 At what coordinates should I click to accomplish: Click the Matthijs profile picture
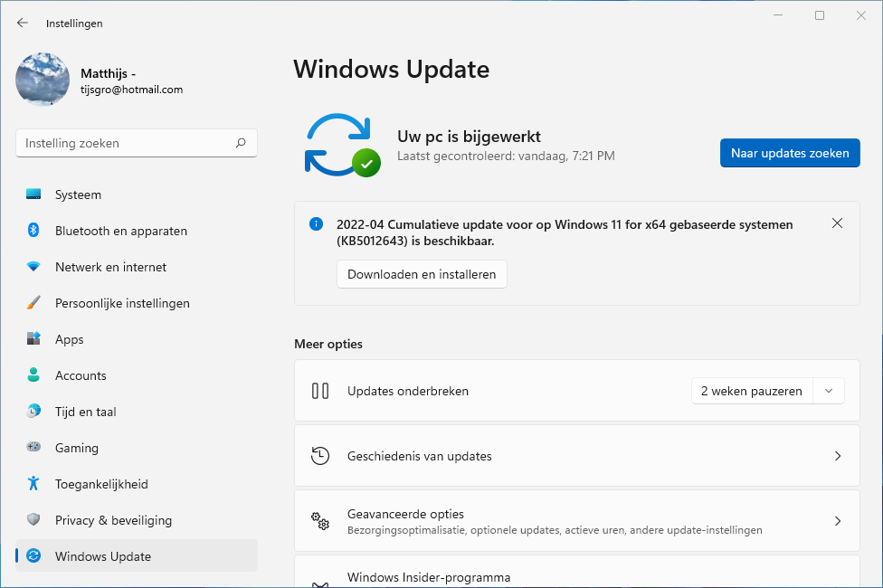coord(43,80)
